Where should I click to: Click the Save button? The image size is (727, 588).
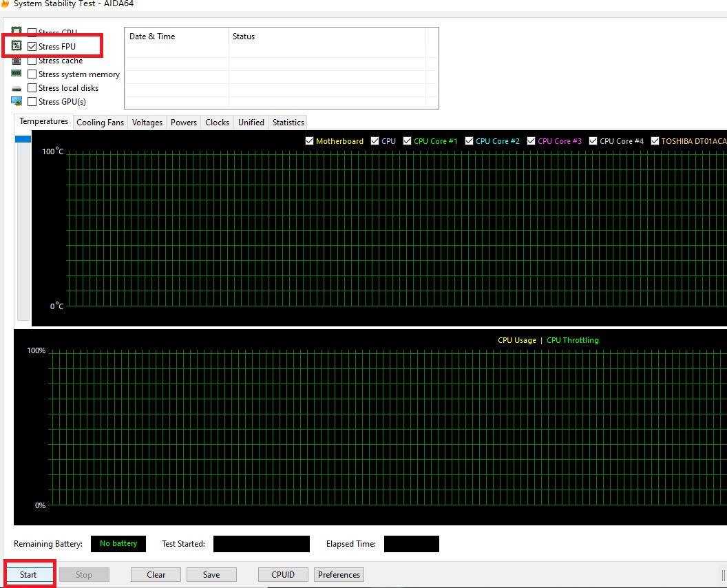(211, 574)
